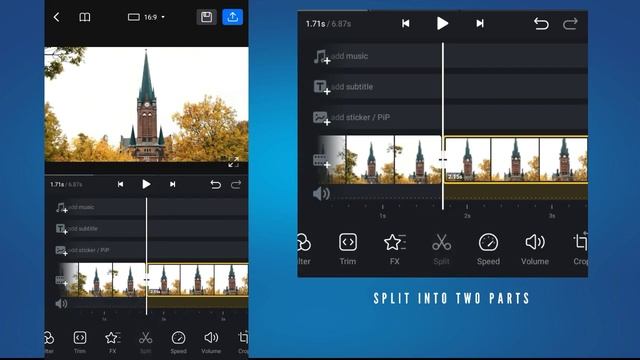Open the 16:9 aspect ratio dropdown
This screenshot has width=640, height=360.
coord(146,17)
